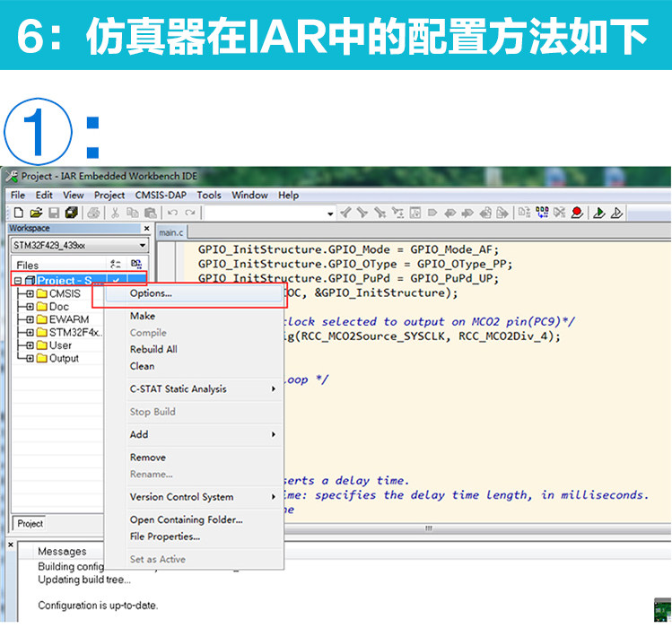Click the Debug without Downloading icon

(x=616, y=213)
